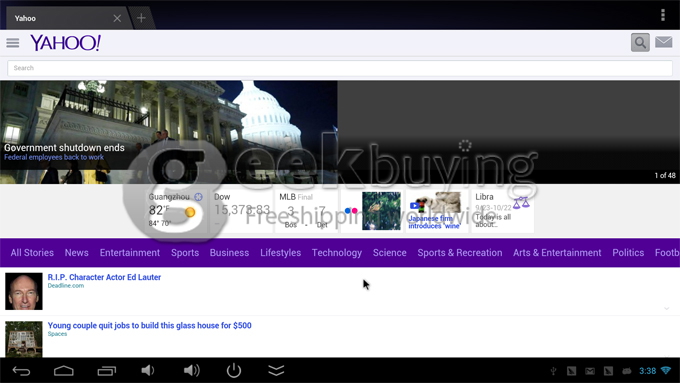Viewport: 680px width, 383px height.
Task: Open the Yahoo hamburger menu
Action: click(x=13, y=43)
